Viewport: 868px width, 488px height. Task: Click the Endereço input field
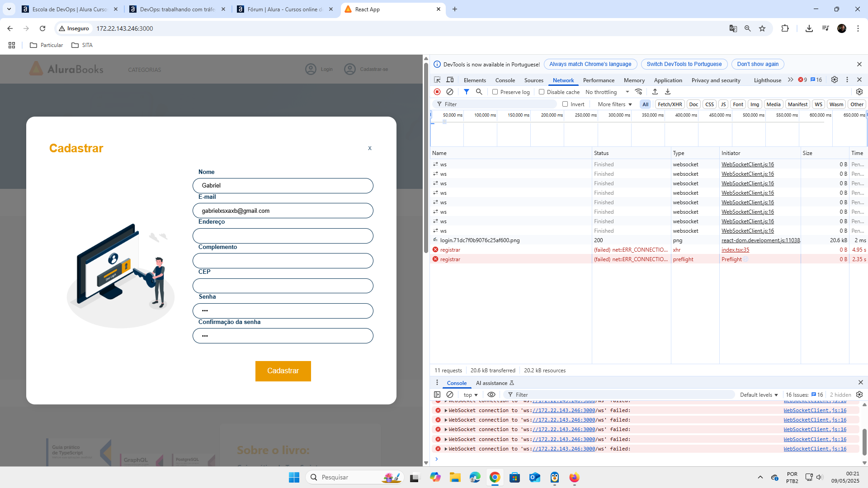point(283,236)
